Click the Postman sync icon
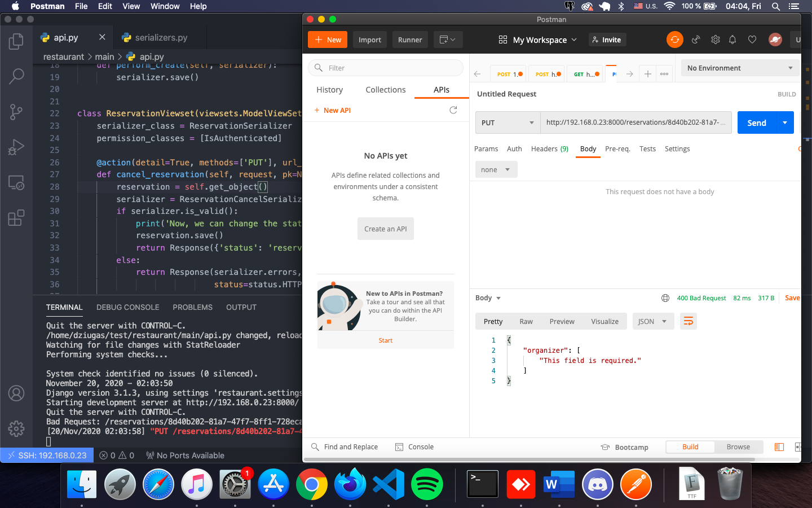 point(675,40)
